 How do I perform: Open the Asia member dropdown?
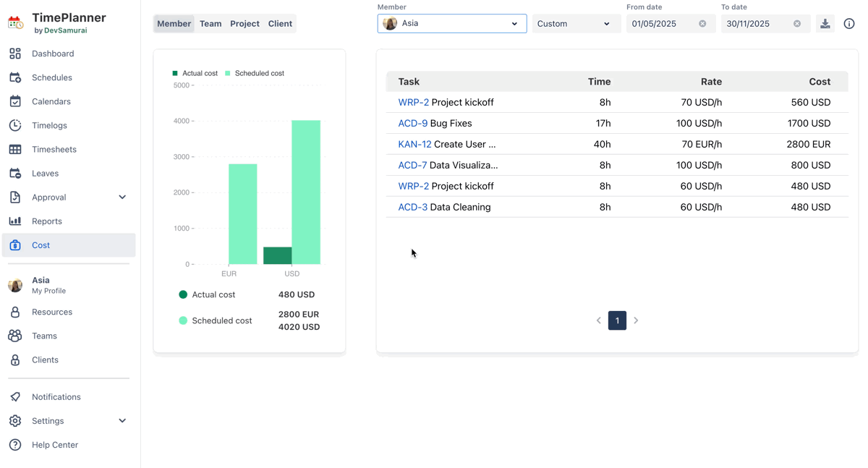(452, 24)
